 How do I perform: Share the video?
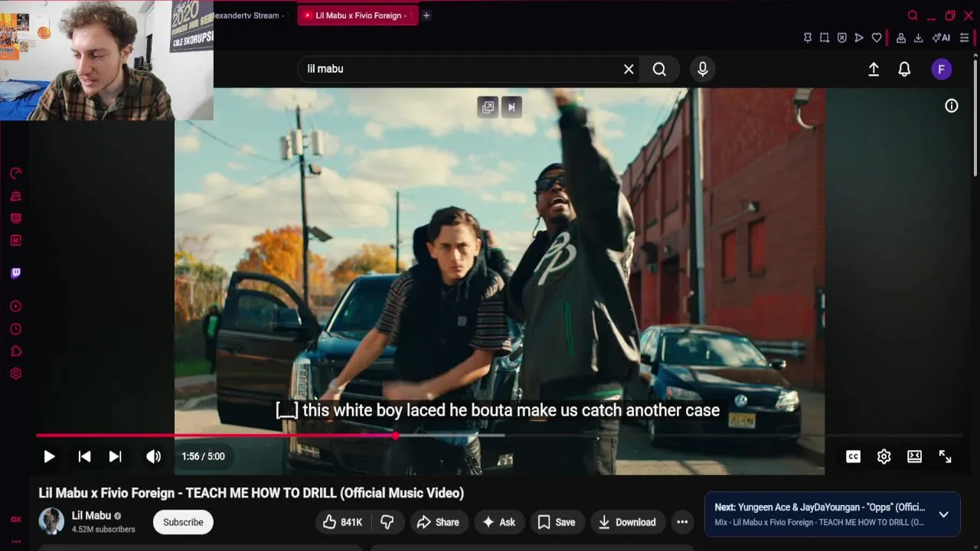click(x=438, y=522)
